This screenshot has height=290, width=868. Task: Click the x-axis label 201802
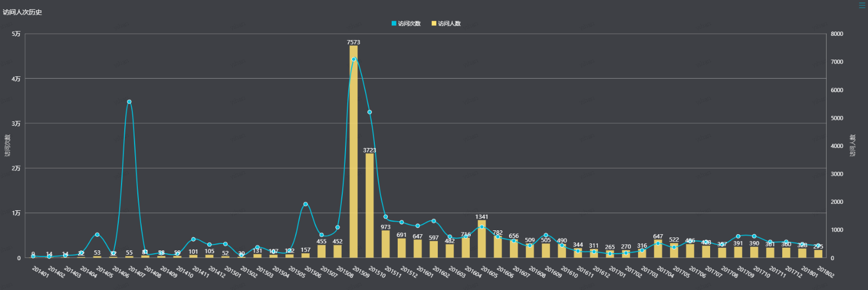tap(825, 272)
